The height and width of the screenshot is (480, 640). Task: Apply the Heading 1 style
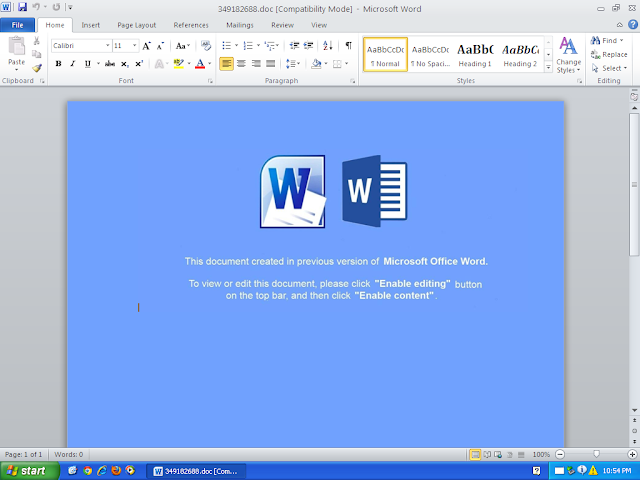tap(475, 55)
